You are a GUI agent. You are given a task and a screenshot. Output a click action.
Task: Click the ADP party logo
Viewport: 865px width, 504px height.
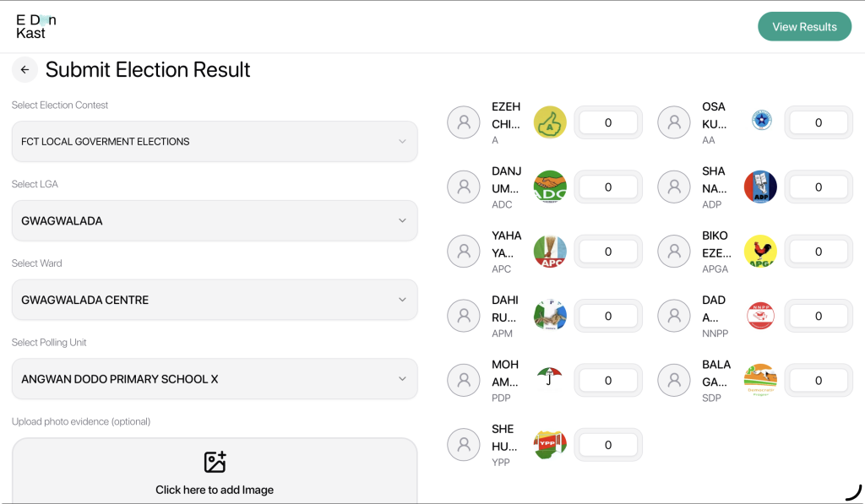(760, 187)
